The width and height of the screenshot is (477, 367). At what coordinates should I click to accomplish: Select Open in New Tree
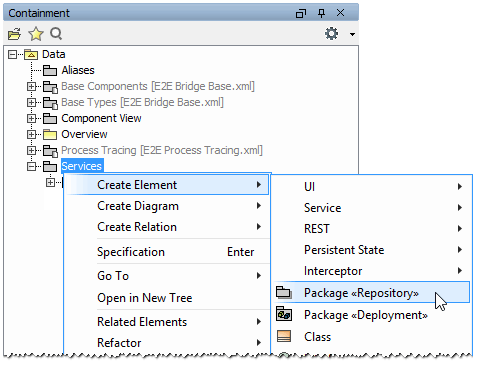pyautogui.click(x=166, y=298)
